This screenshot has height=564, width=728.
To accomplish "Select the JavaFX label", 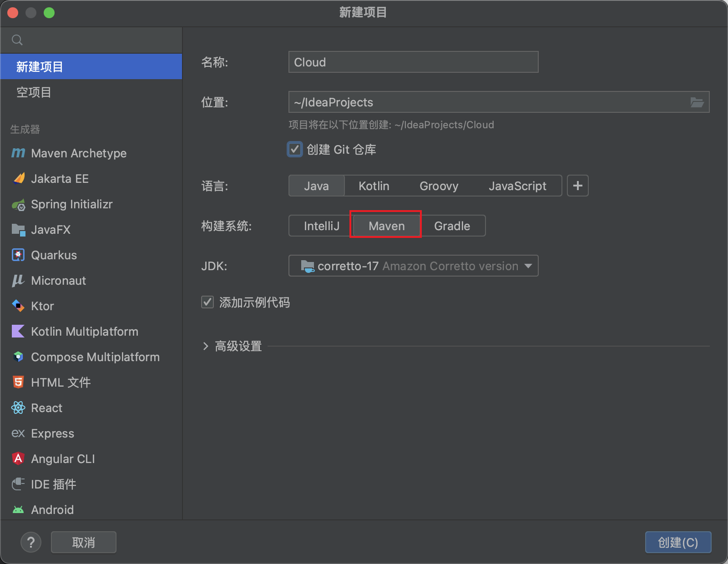I will point(51,230).
